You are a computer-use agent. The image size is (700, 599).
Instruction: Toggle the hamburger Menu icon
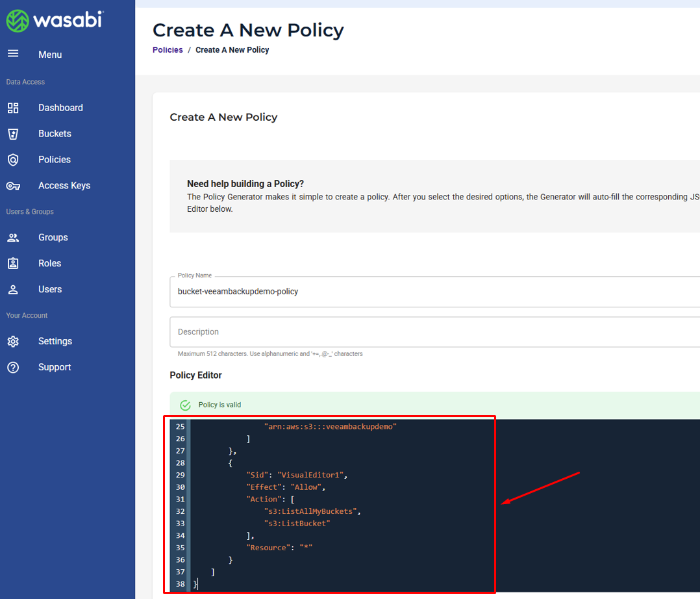(x=13, y=54)
